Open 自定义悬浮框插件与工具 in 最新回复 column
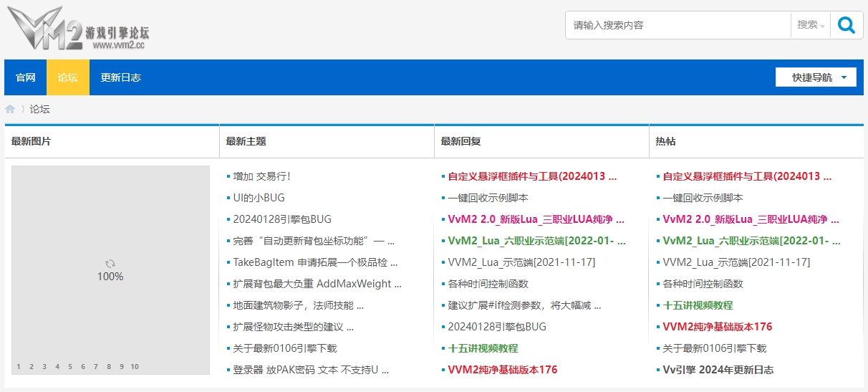Image resolution: width=868 pixels, height=392 pixels. 532,176
